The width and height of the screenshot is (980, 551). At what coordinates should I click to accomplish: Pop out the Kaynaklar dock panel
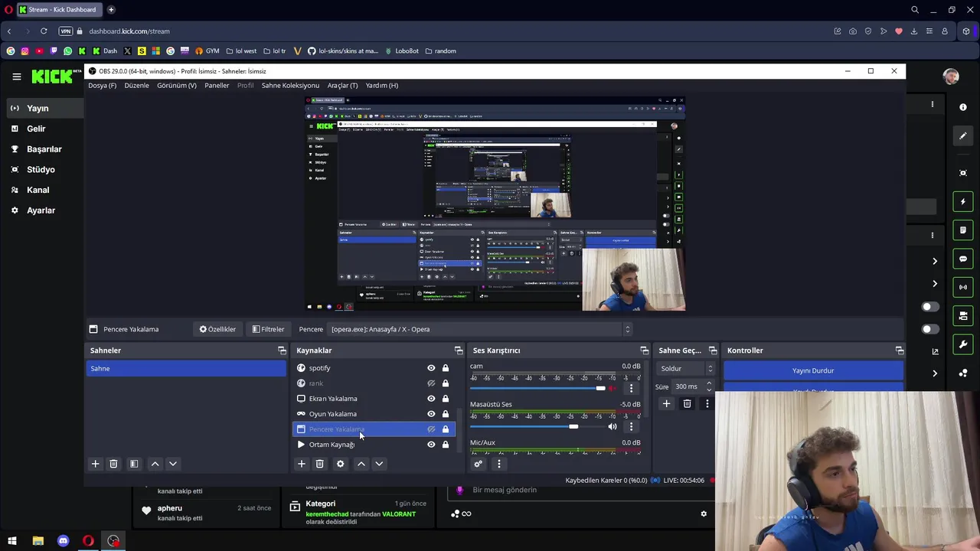pos(459,350)
